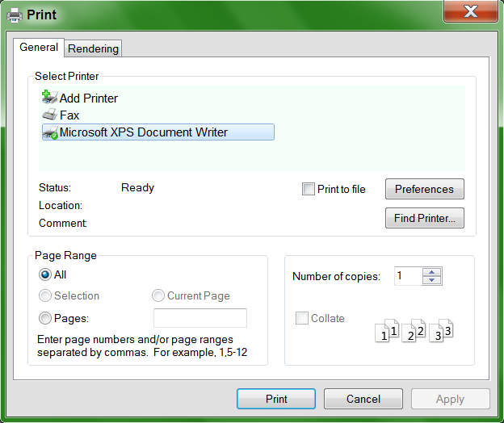The image size is (504, 423).
Task: Click the Microsoft XPS Document Writer label
Action: click(x=144, y=132)
